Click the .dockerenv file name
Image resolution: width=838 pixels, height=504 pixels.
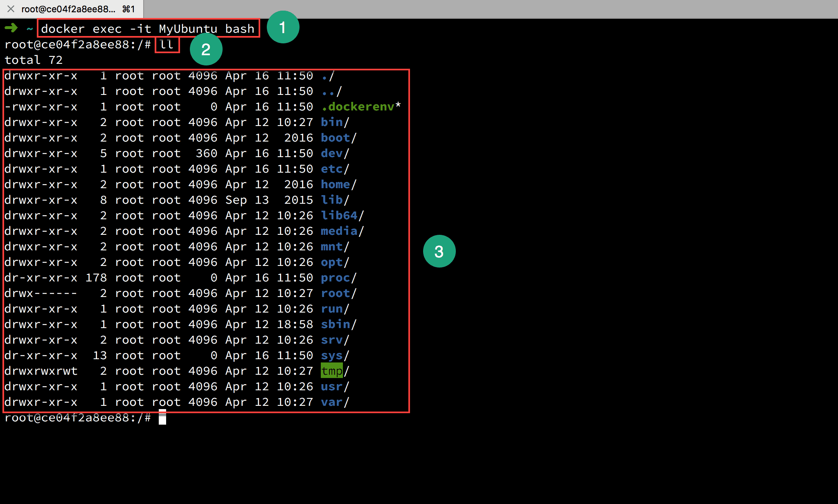coord(358,107)
